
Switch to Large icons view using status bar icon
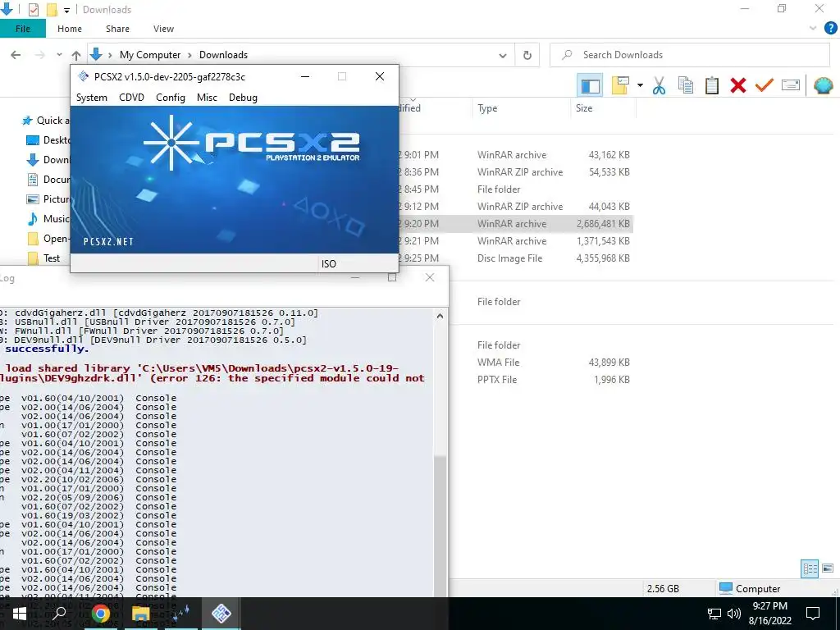coord(828,568)
